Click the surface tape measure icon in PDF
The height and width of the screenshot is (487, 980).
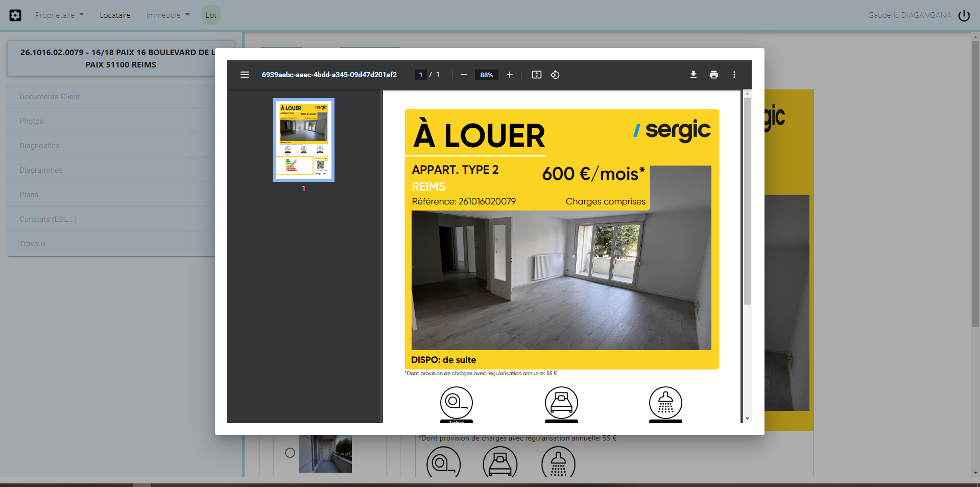pyautogui.click(x=457, y=403)
